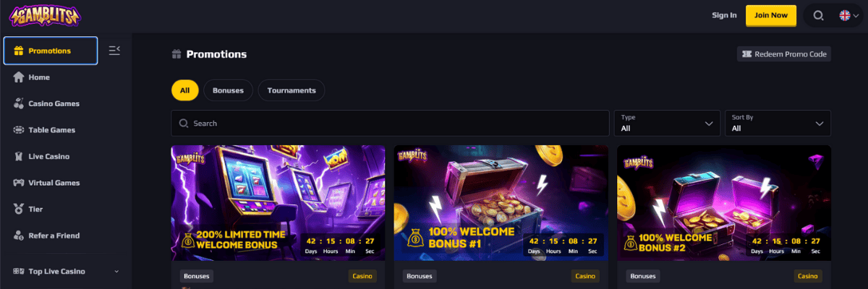Open the Sort By dropdown
The width and height of the screenshot is (868, 289).
[778, 123]
